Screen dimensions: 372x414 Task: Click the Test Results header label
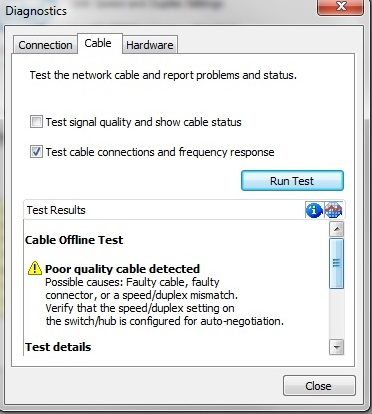click(x=56, y=210)
